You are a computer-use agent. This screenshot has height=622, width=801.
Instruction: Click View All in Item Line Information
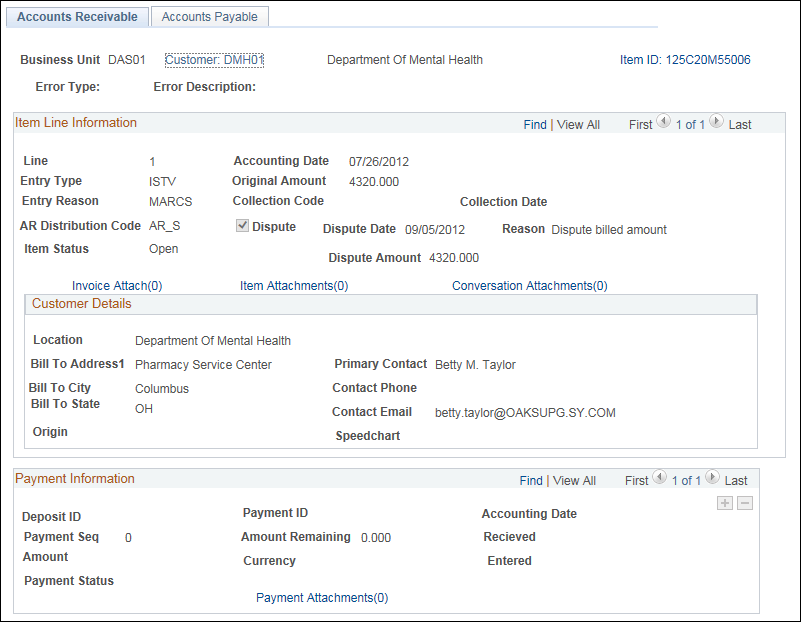pos(578,125)
